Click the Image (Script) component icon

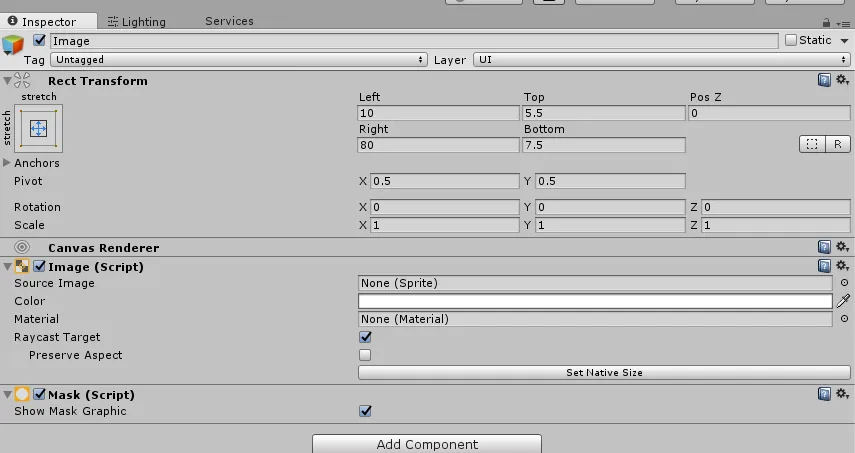[22, 266]
